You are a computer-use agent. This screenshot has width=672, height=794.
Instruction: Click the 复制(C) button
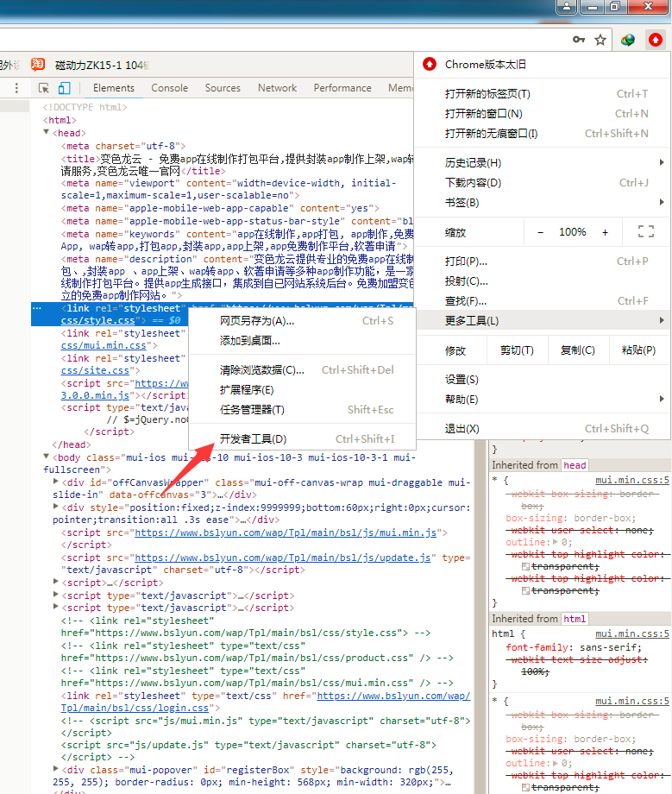578,350
